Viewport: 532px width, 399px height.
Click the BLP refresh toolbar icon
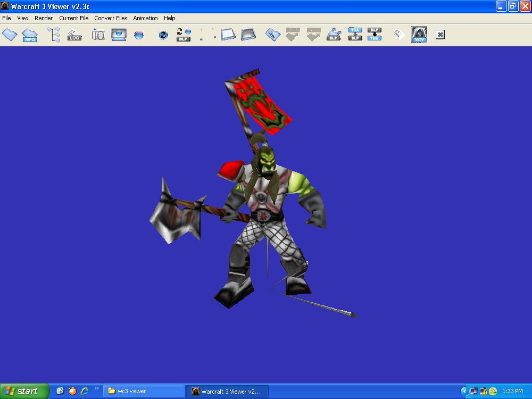[184, 35]
